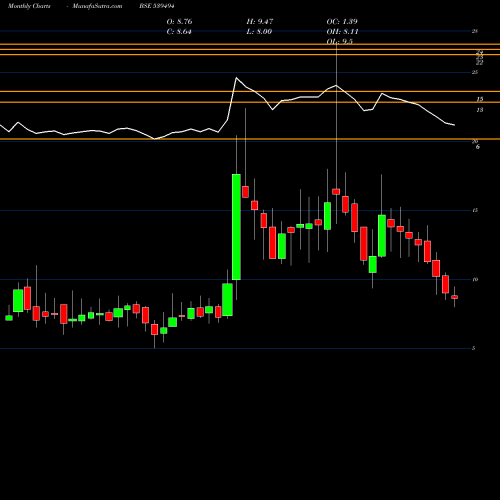The width and height of the screenshot is (500, 500).
Task: Select the high price value 'H: 9.47'
Action: 260,22
